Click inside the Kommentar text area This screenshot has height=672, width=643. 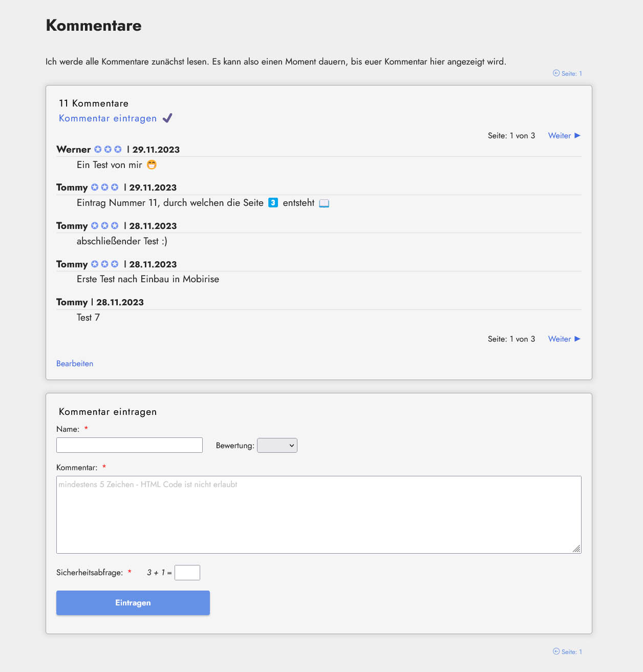click(318, 515)
